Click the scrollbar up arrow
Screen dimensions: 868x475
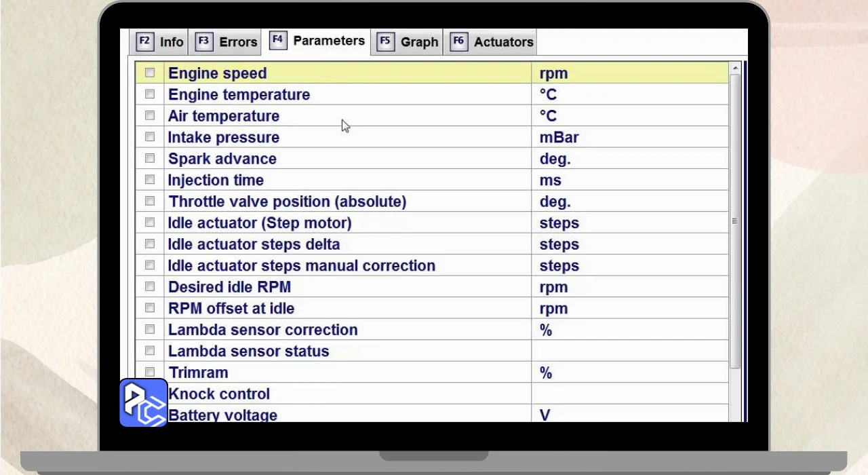[735, 69]
